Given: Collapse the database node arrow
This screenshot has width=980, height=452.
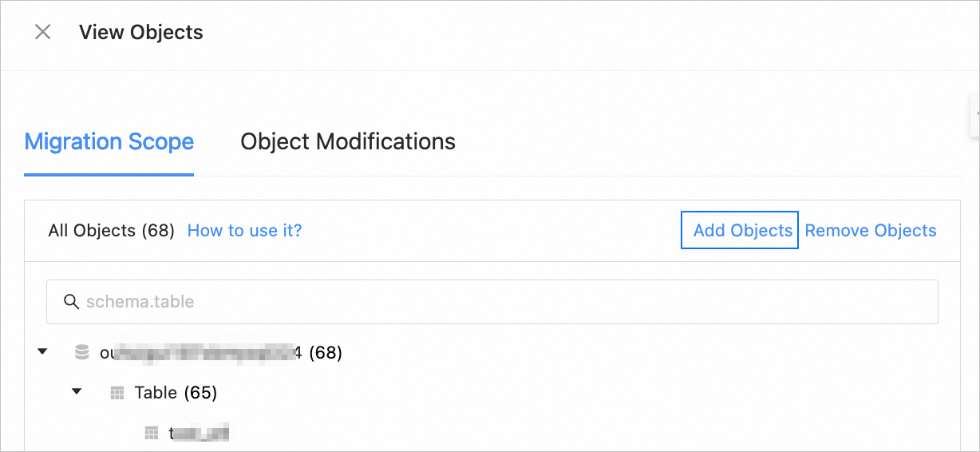Looking at the screenshot, I should click(x=43, y=351).
